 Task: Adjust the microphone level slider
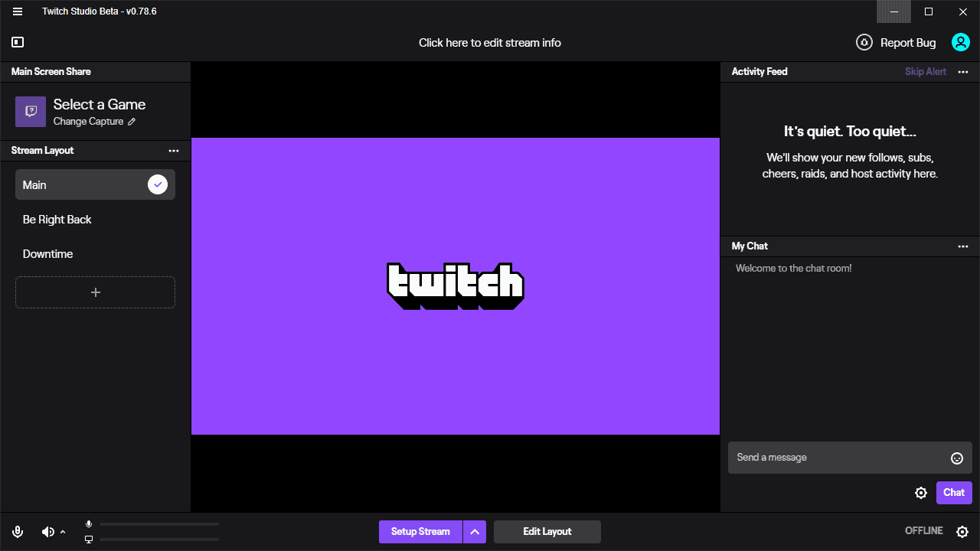coord(159,524)
